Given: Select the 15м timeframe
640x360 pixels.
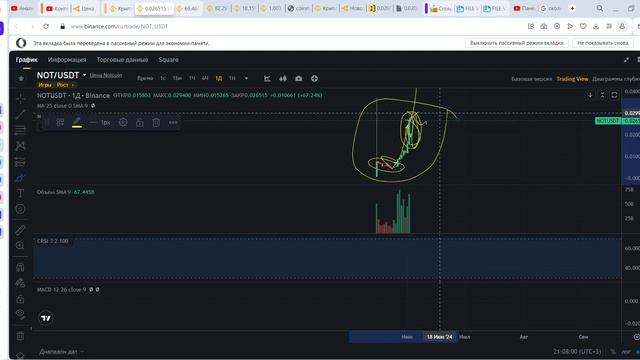Looking at the screenshot, I should click(x=177, y=78).
